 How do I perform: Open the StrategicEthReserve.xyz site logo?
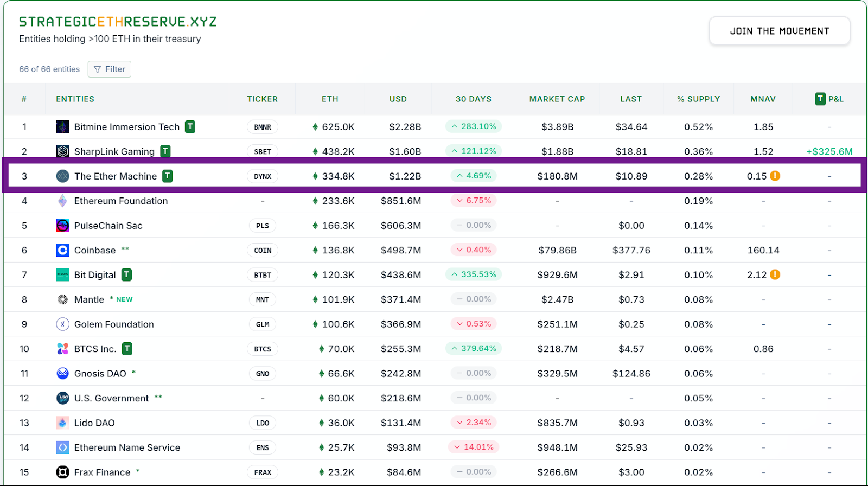pyautogui.click(x=118, y=22)
